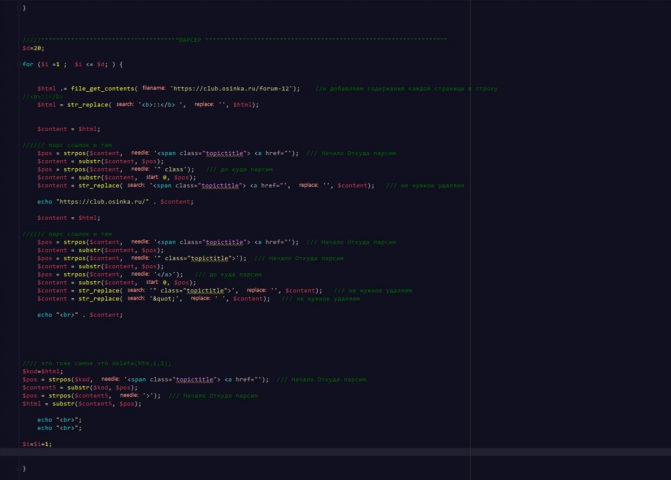Collapse the for loop fold marker in the gutter
The height and width of the screenshot is (480, 671).
(x=18, y=64)
